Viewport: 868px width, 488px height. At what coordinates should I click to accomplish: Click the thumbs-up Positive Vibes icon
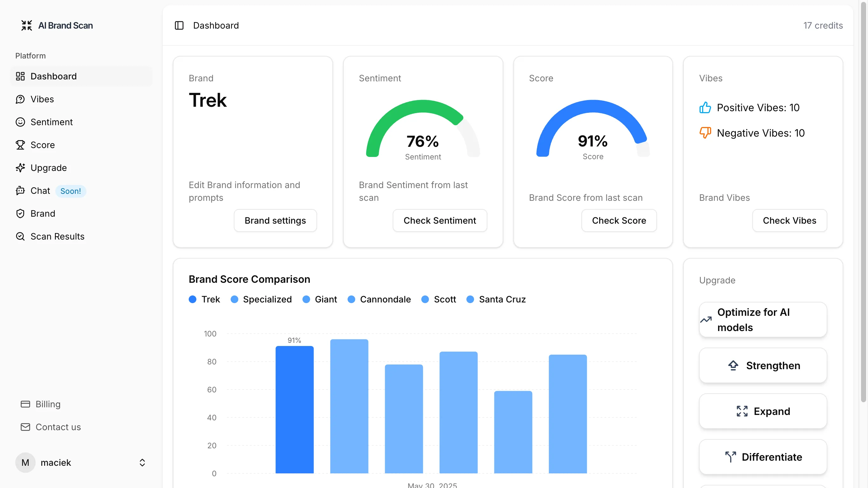point(705,107)
